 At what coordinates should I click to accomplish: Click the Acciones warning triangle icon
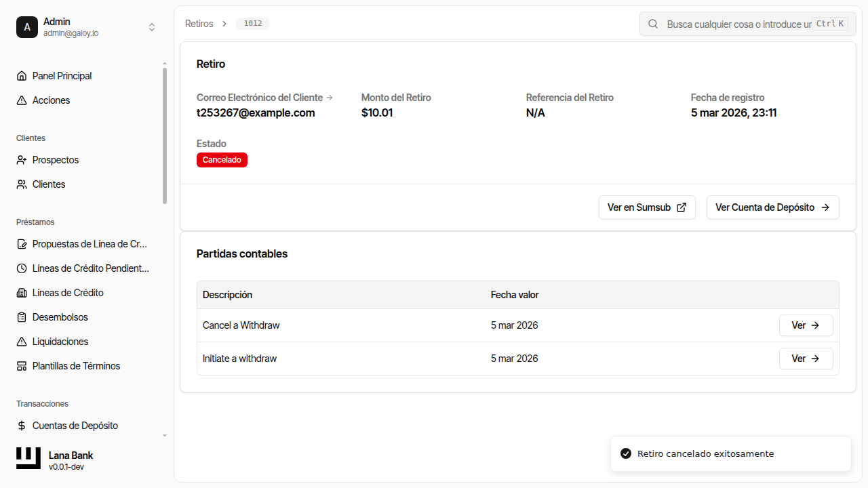(22, 100)
